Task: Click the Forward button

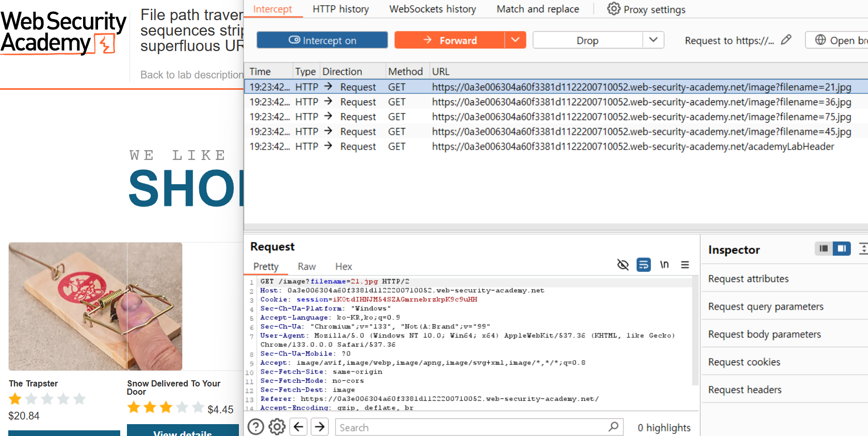Action: click(x=449, y=40)
